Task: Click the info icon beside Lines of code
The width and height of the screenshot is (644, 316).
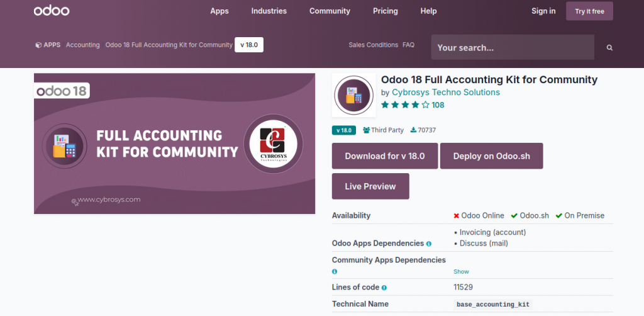Action: pos(384,288)
